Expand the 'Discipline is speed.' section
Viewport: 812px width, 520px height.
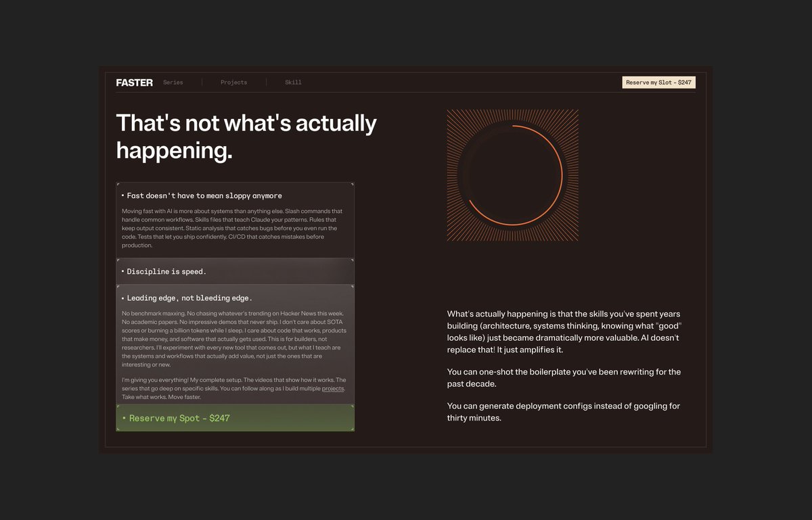[x=235, y=271]
